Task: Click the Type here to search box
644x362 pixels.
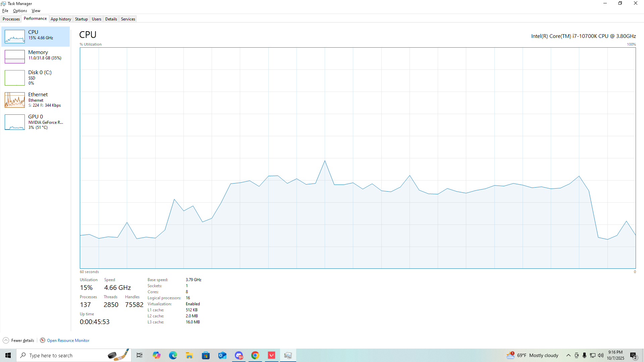Action: 73,355
